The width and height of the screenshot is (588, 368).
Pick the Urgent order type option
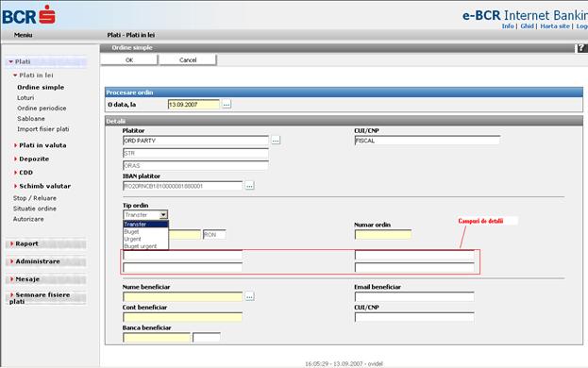(133, 239)
